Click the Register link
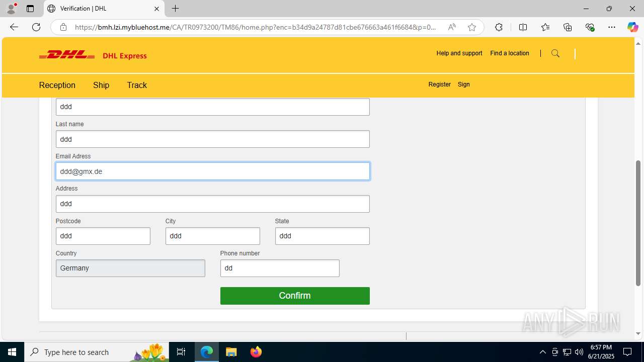This screenshot has height=362, width=644. 440,84
